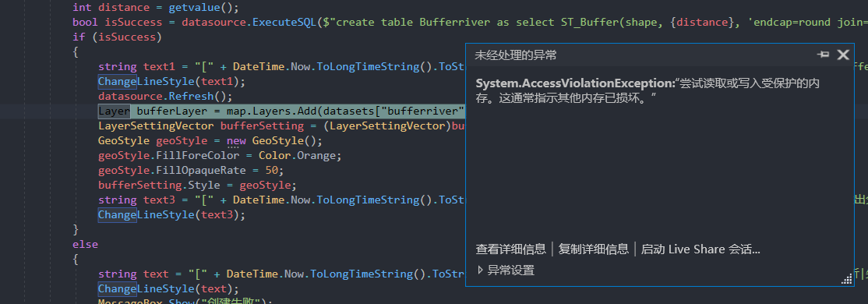Click the exception popup resize grip
Image resolution: width=868 pixels, height=304 pixels.
click(x=847, y=280)
